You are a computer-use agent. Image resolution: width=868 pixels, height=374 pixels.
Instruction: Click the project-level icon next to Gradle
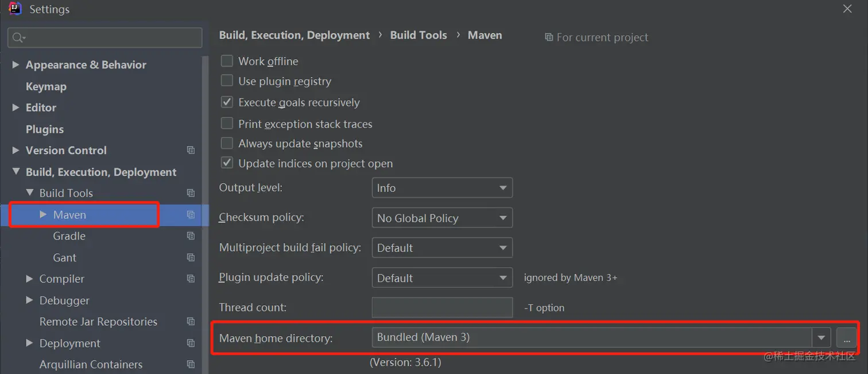(x=191, y=236)
